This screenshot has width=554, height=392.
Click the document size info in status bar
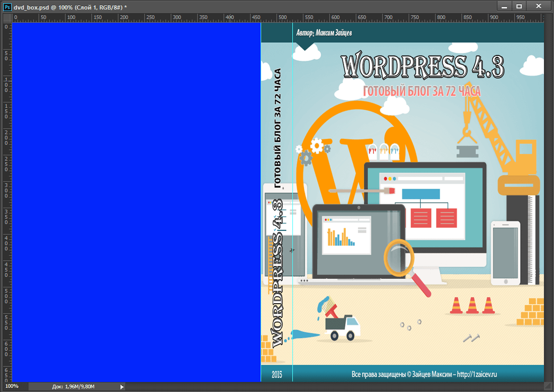tap(74, 387)
